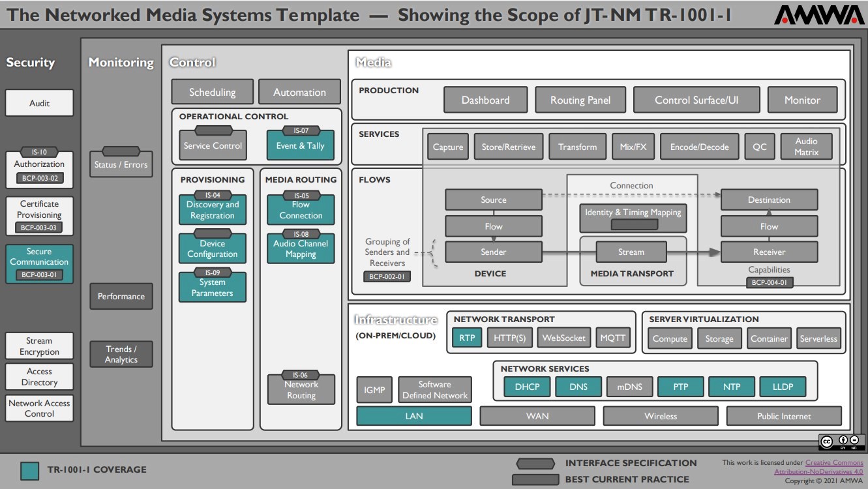
Task: Click the Routing Panel box
Action: coord(580,100)
